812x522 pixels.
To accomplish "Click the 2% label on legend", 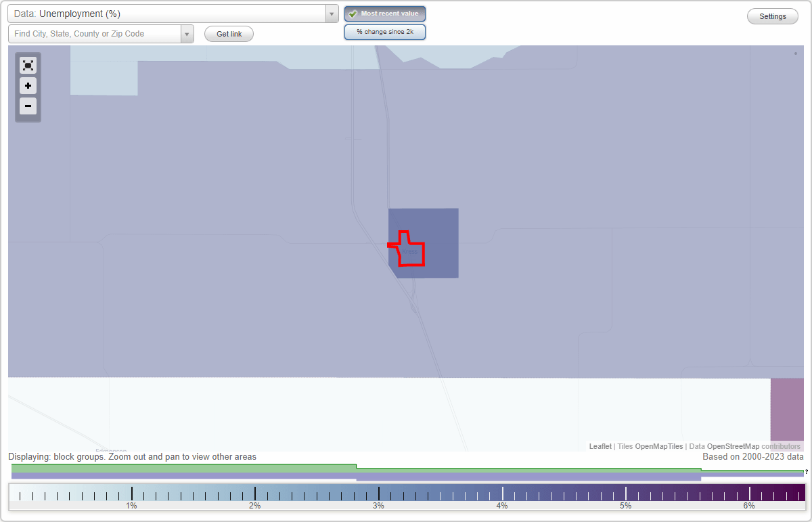I will (255, 506).
